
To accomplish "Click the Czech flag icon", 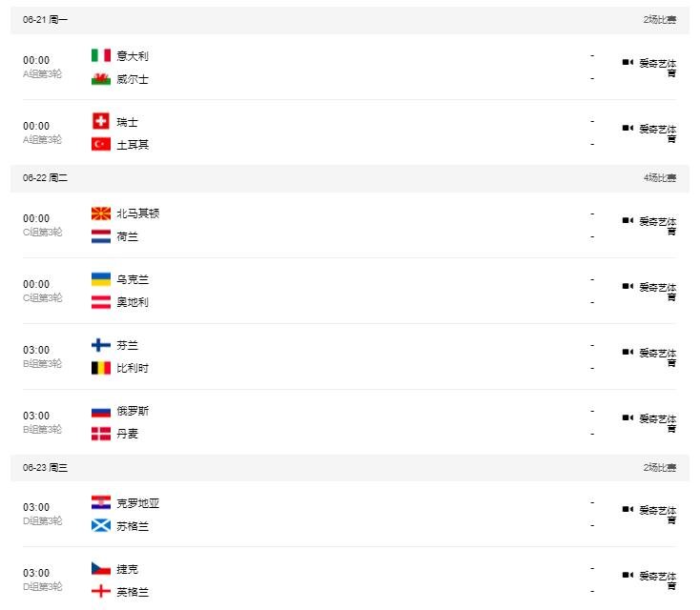I will tap(100, 568).
